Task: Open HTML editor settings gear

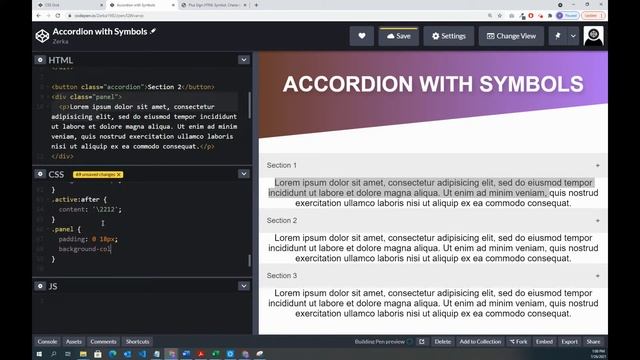Action: 40,60
